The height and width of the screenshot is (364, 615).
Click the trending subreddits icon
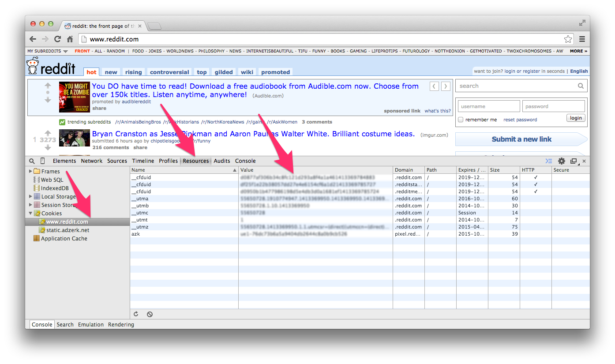(x=62, y=122)
